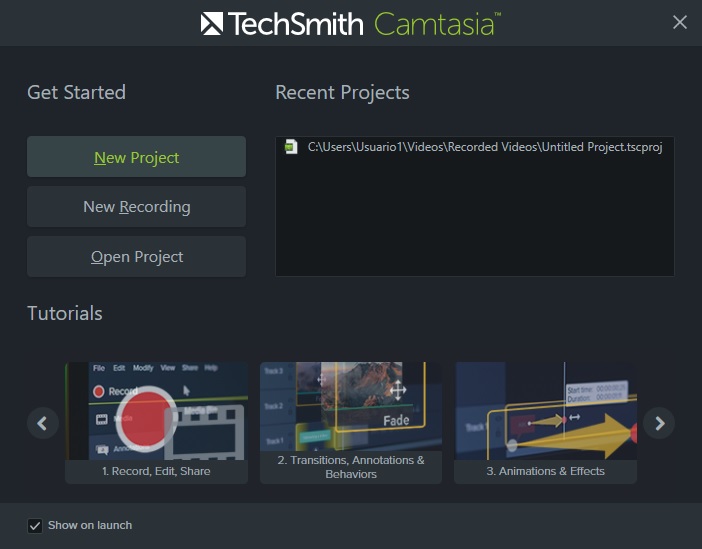
Task: Click the tscproj file icon in Recent Projects
Action: [291, 147]
